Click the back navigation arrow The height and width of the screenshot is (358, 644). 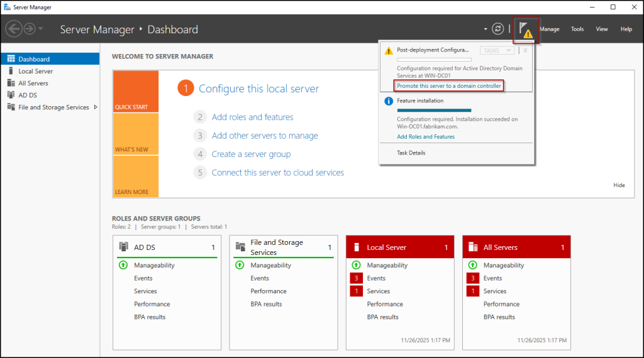[x=14, y=29]
